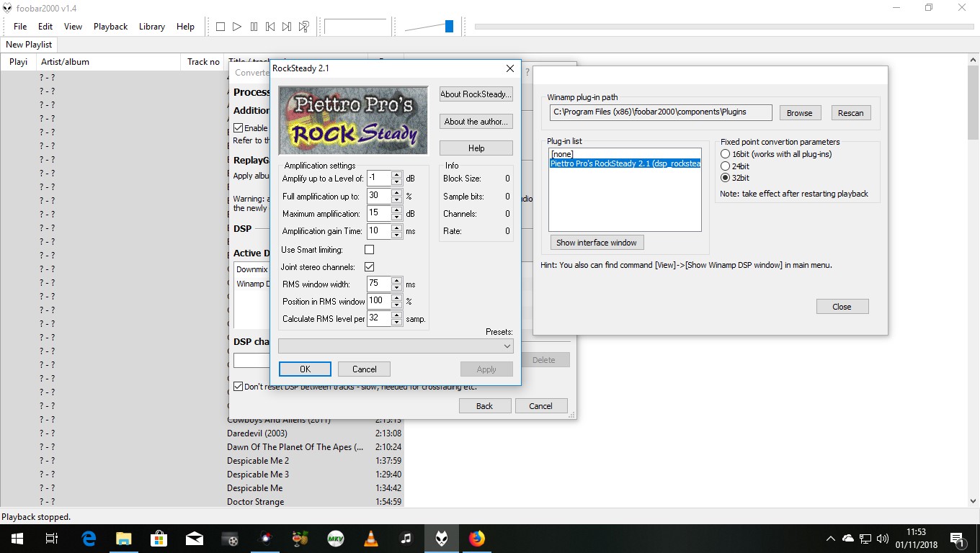Click up arrow for Maximum amplification

(x=396, y=210)
